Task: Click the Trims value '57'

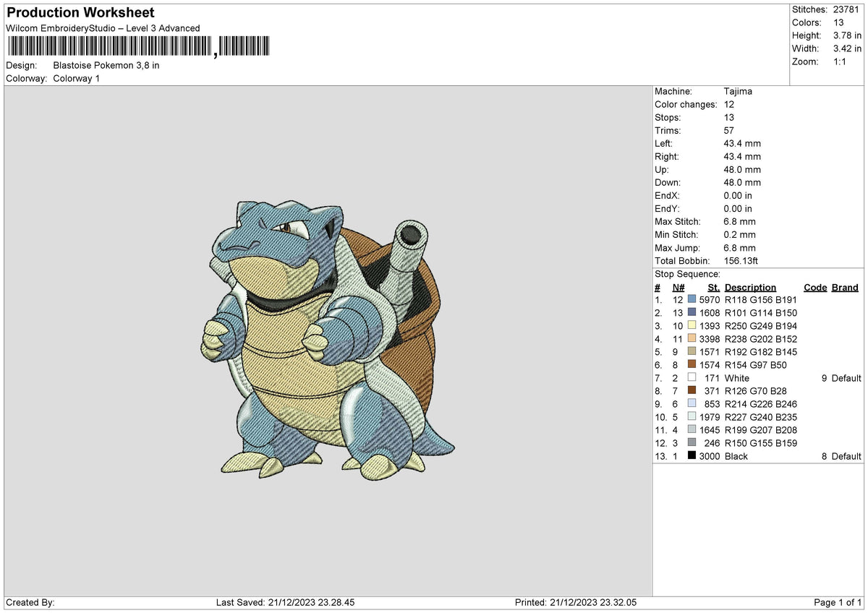Action: tap(729, 130)
